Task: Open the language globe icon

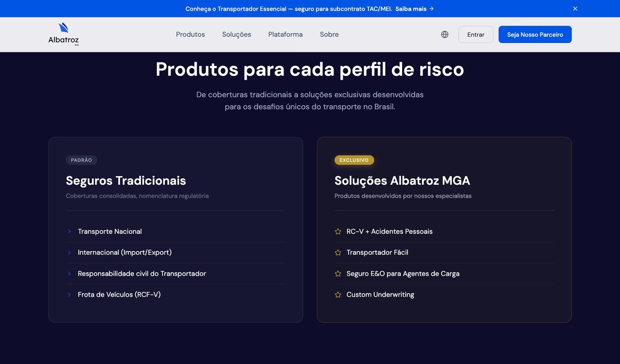Action: 445,35
